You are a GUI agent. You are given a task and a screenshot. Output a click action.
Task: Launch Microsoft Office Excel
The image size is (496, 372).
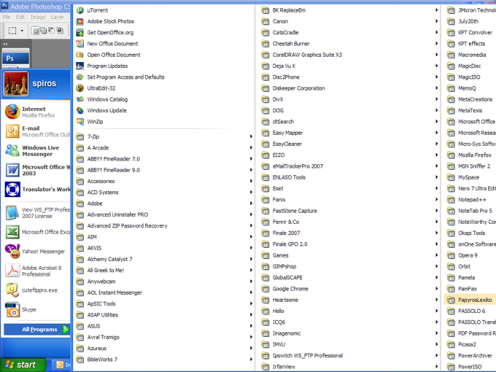(36, 232)
